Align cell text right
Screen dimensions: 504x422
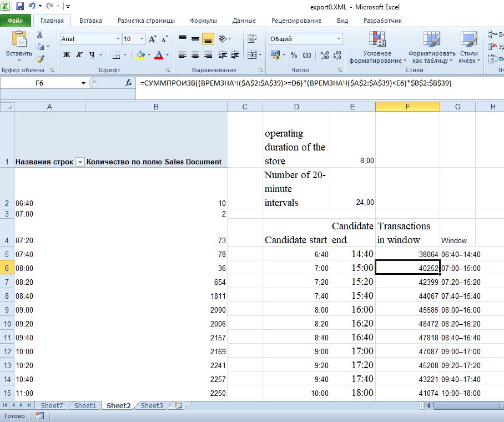tap(208, 54)
